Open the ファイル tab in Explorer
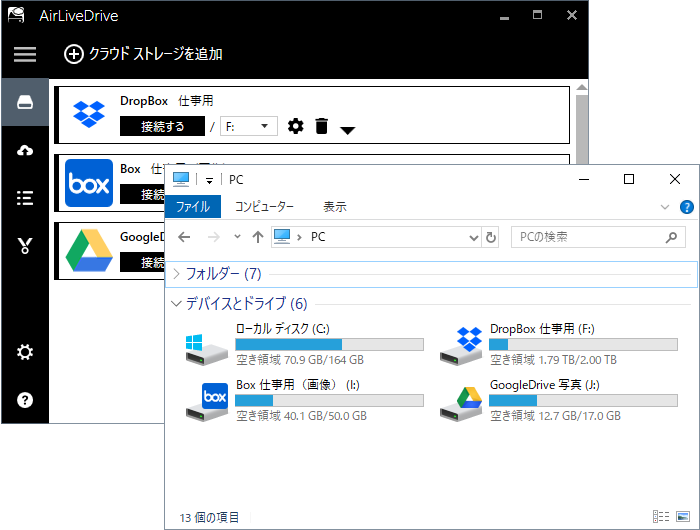 point(193,207)
